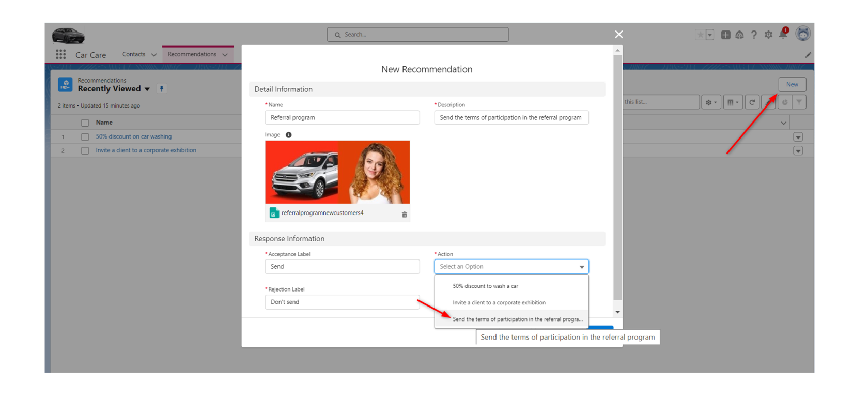Close the New Recommendation dialog
This screenshot has width=868, height=398.
619,35
